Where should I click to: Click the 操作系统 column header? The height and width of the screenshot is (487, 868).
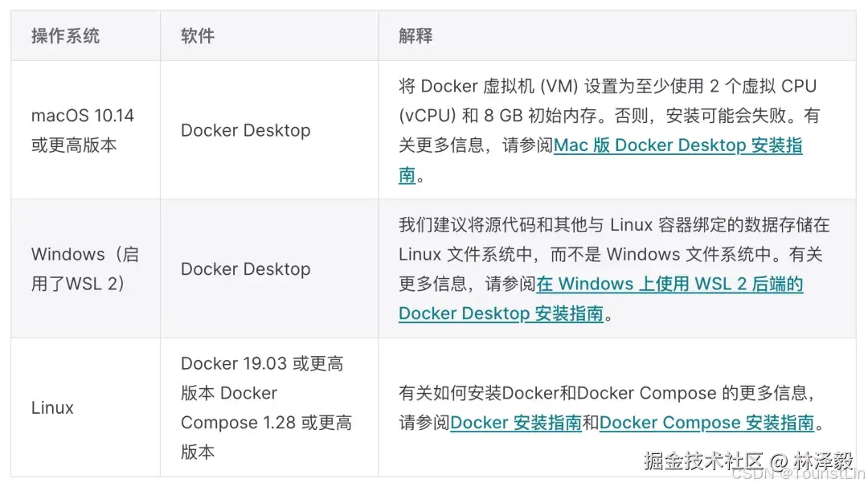pos(65,36)
